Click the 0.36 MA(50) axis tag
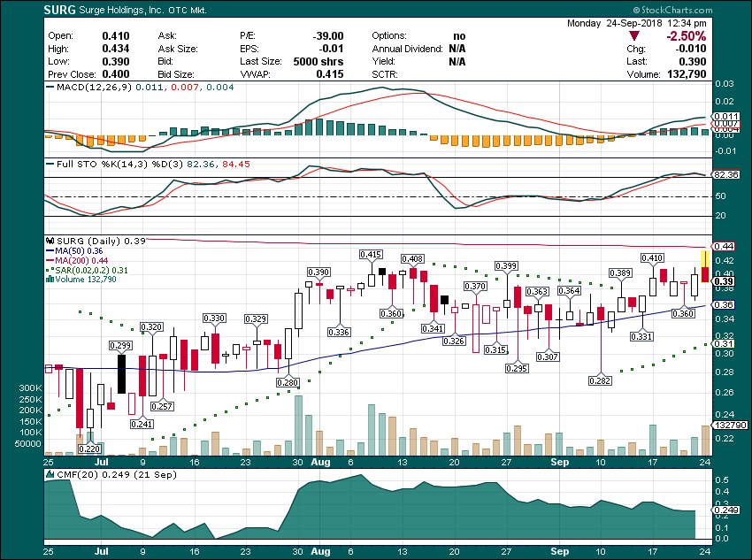 click(725, 305)
